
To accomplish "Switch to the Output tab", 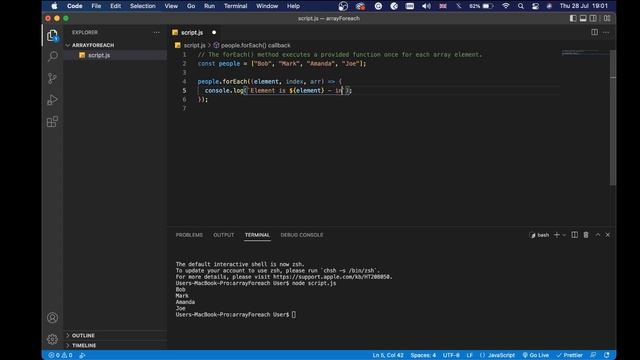I will 224,235.
